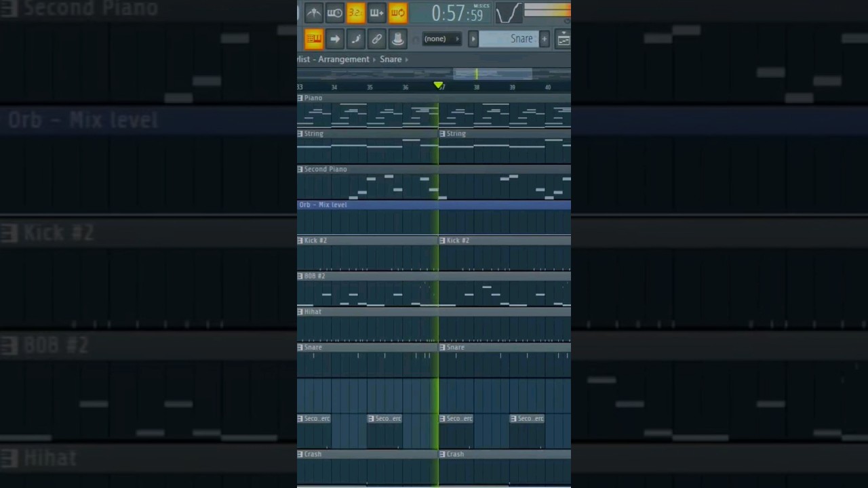Select second Seco..erc clip title
This screenshot has width=868, height=488.
[x=389, y=419]
